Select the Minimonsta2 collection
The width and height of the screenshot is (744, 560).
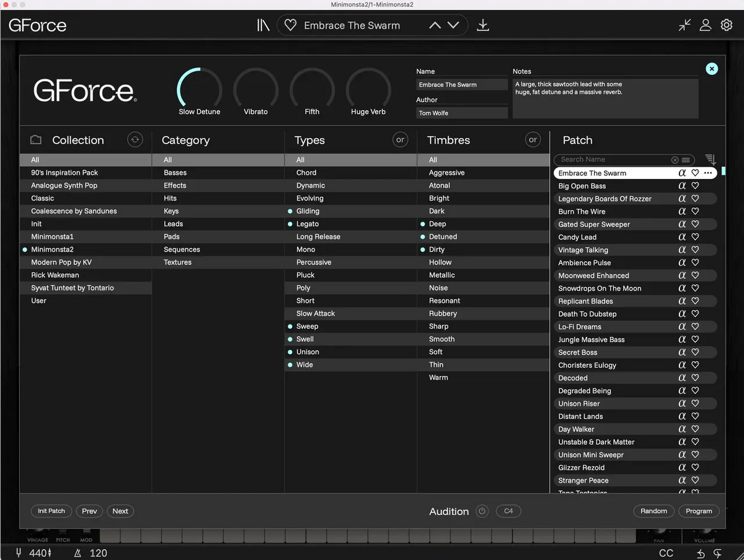click(86, 250)
